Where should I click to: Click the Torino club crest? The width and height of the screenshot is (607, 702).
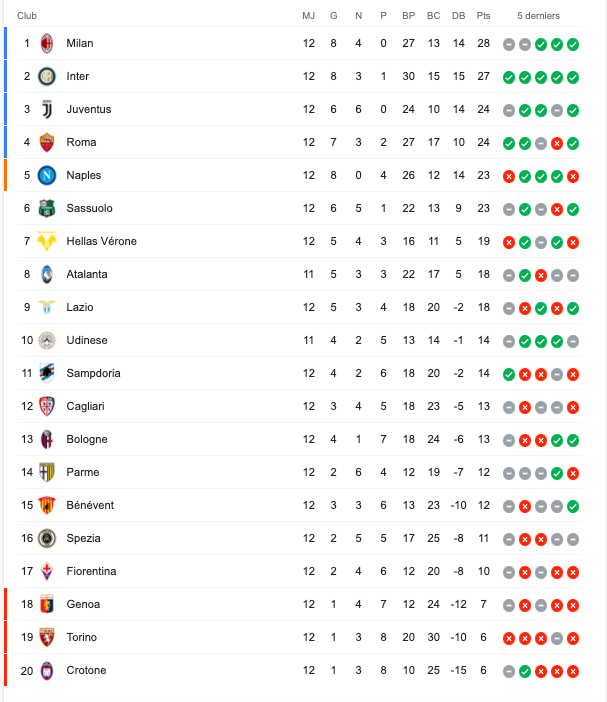[47, 638]
